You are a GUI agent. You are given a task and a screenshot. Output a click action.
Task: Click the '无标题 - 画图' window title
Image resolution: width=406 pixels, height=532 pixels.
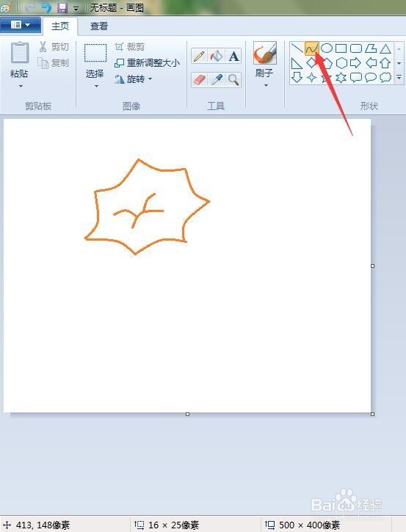117,7
